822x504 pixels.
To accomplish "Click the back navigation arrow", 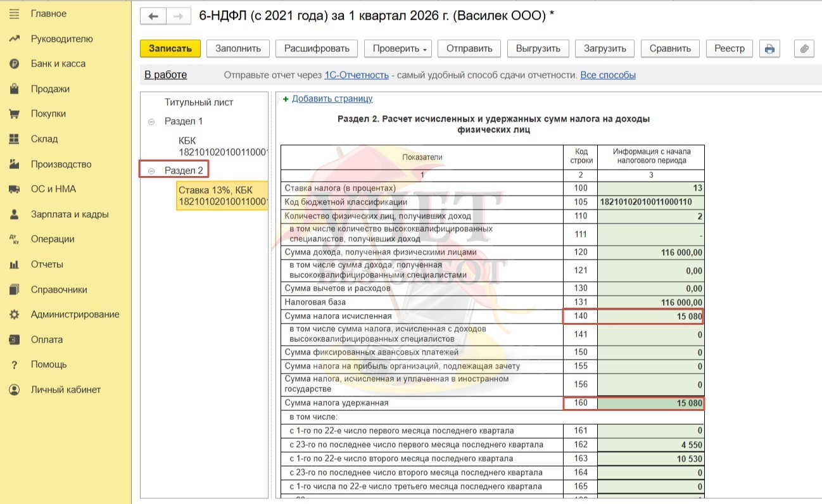I will [x=153, y=16].
